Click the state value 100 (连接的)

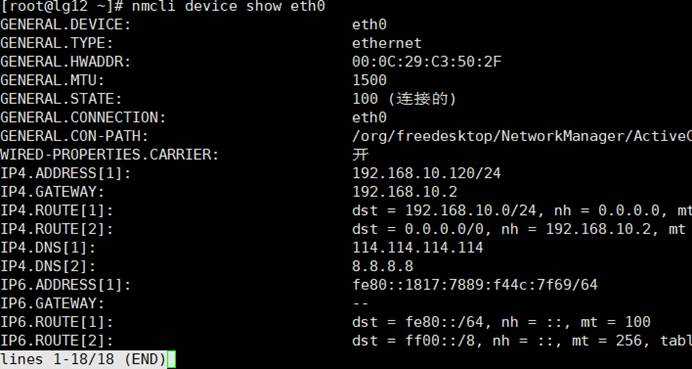(404, 99)
